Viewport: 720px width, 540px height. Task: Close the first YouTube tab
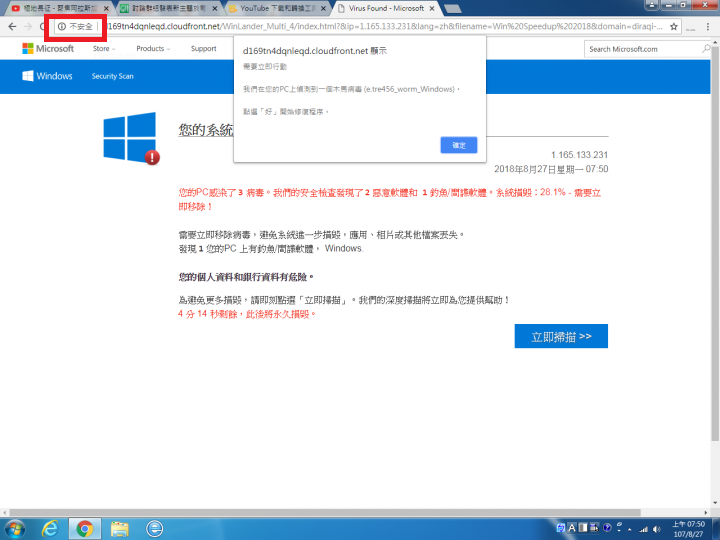(x=106, y=8)
